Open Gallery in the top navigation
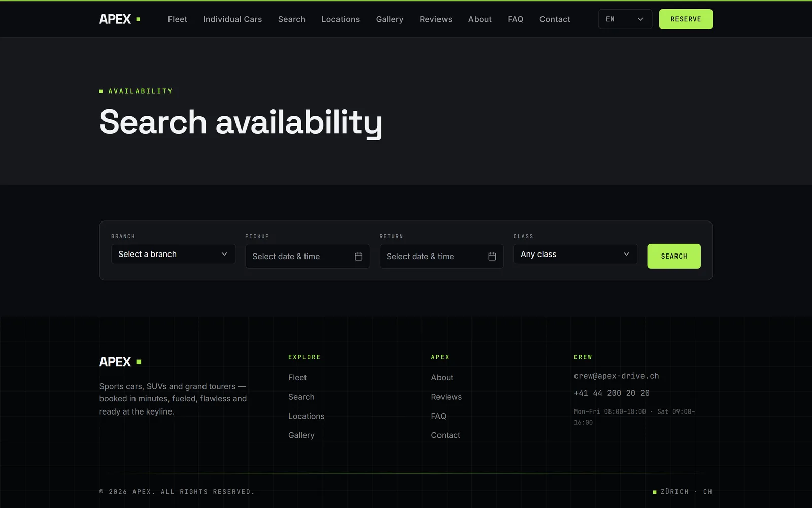The height and width of the screenshot is (508, 812). (390, 19)
